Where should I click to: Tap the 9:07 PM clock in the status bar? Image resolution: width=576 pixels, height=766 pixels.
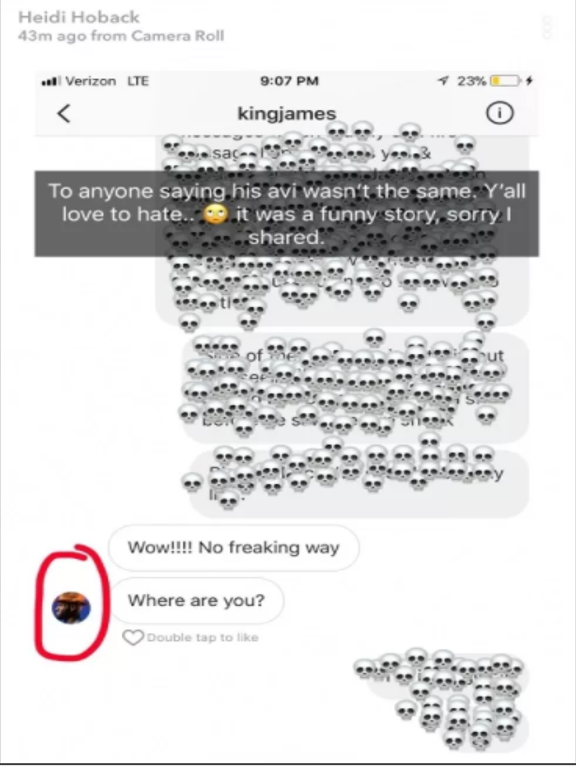[x=289, y=81]
